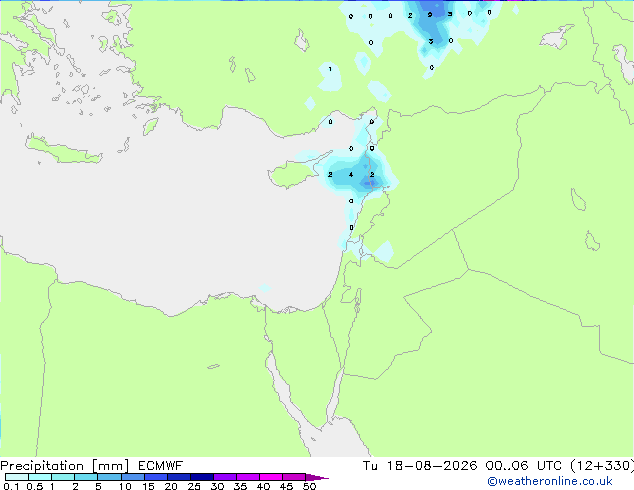The width and height of the screenshot is (634, 490).
Task: Click the 'Tu 18-08-2026' date text
Action: pos(420,466)
